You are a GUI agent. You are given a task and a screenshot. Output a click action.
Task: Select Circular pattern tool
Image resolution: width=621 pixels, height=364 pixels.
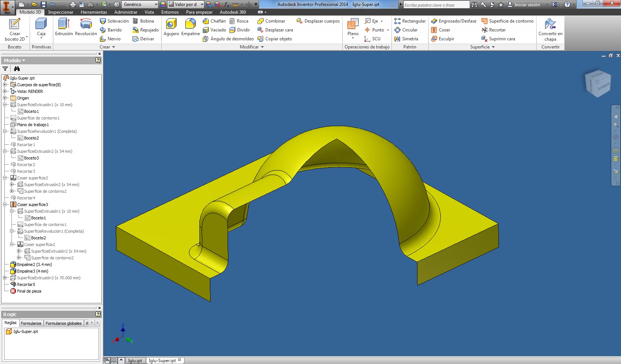(x=406, y=30)
